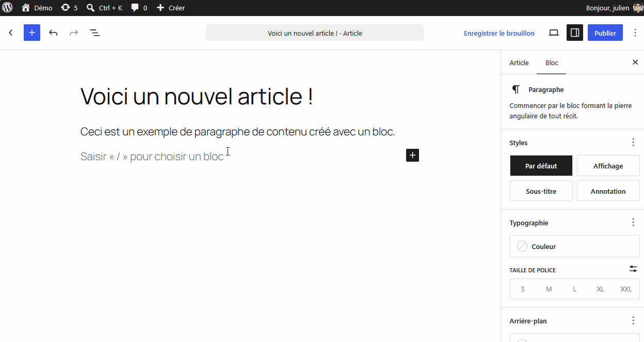Close the settings sidebar with X

point(635,63)
